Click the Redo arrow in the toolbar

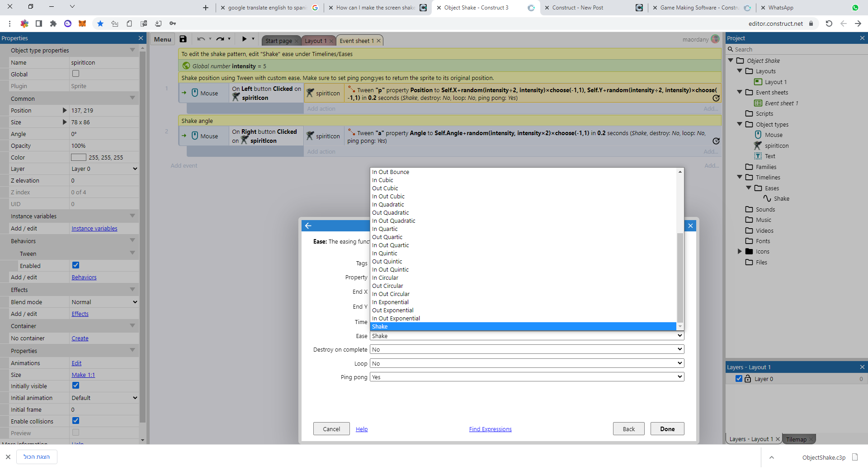tap(220, 39)
